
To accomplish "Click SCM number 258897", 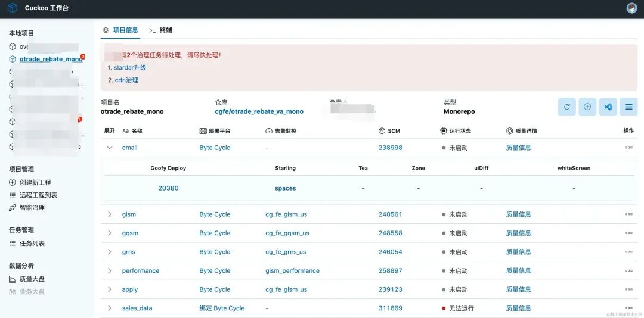I will point(390,271).
